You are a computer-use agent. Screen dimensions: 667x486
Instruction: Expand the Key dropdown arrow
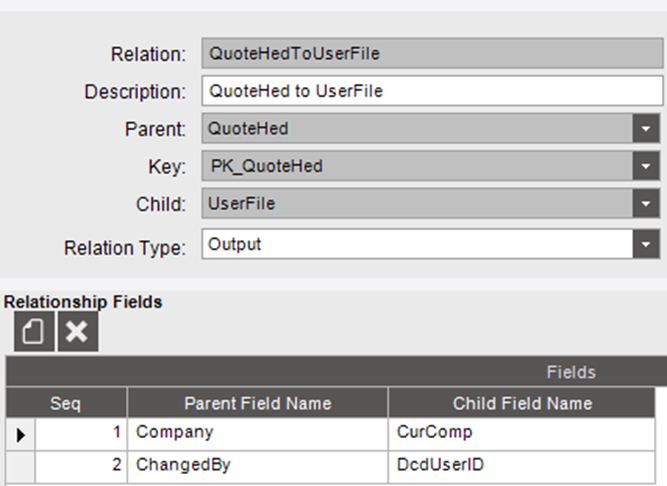646,166
